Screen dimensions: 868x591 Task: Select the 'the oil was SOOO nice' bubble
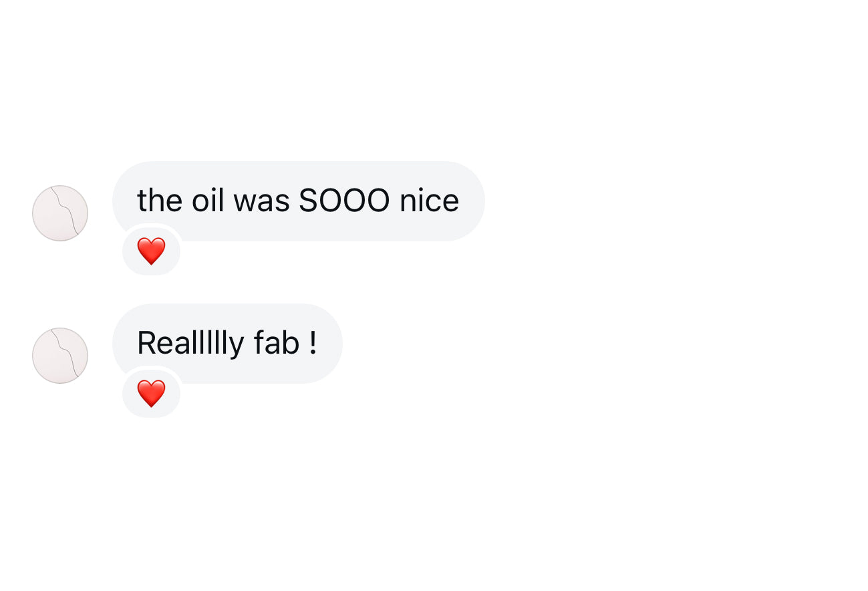tap(298, 201)
